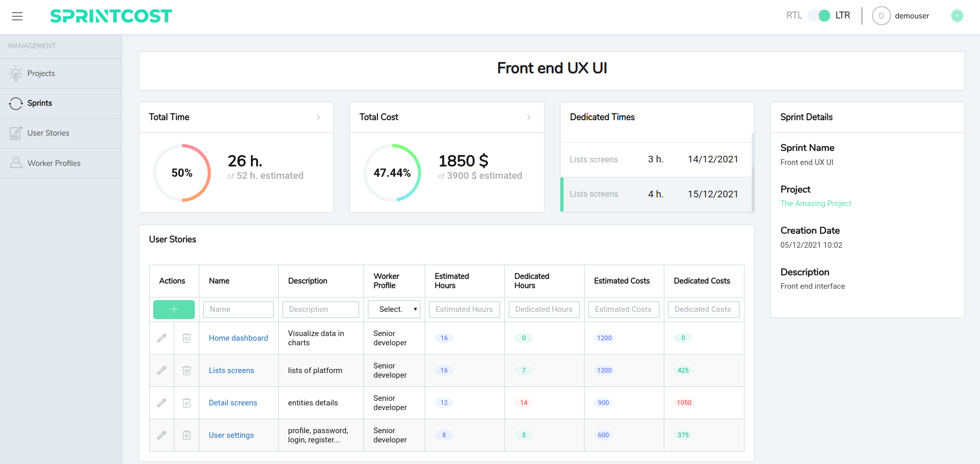980x464 pixels.
Task: Click the settings gear icon in header
Action: click(x=957, y=16)
